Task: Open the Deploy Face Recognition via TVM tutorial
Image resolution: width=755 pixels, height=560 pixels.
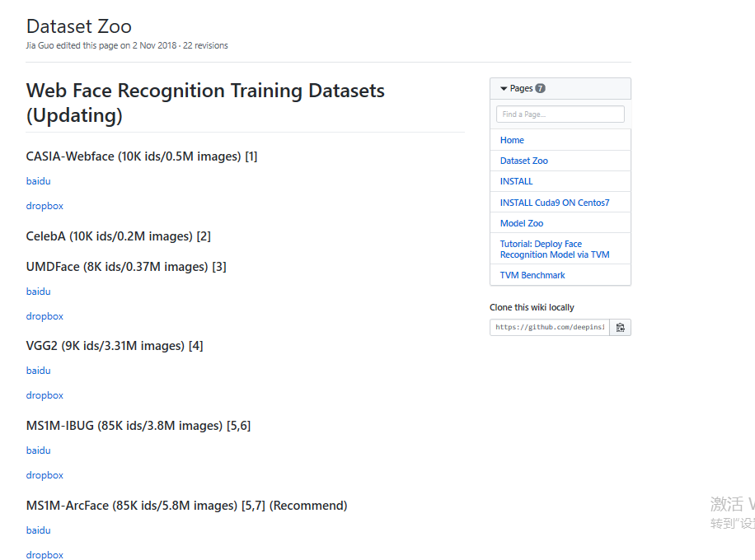Action: tap(554, 250)
